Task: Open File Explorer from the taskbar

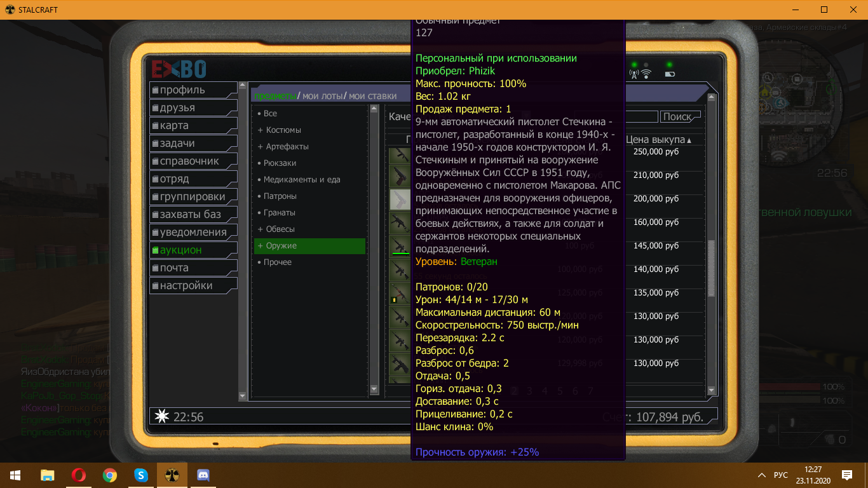Action: tap(48, 475)
